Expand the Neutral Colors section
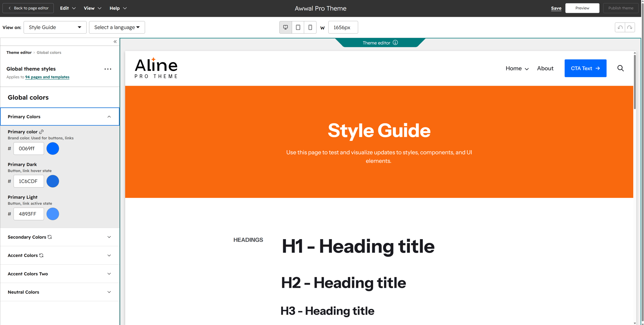Viewport: 644px width, 325px height. 60,292
